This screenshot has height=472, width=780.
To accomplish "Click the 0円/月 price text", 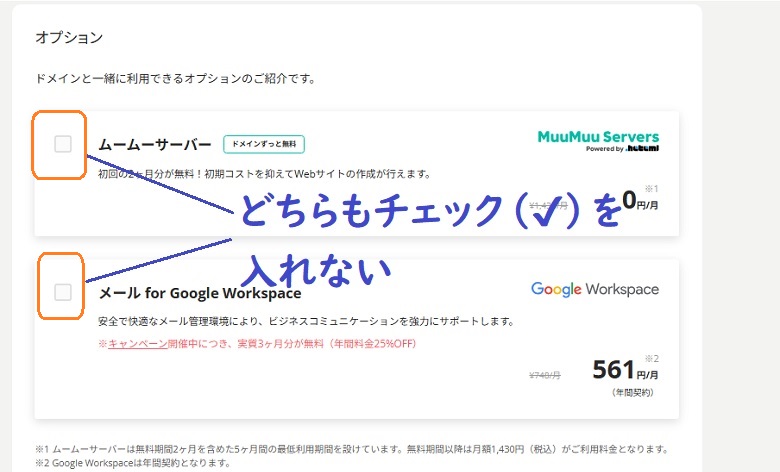I will (x=640, y=201).
